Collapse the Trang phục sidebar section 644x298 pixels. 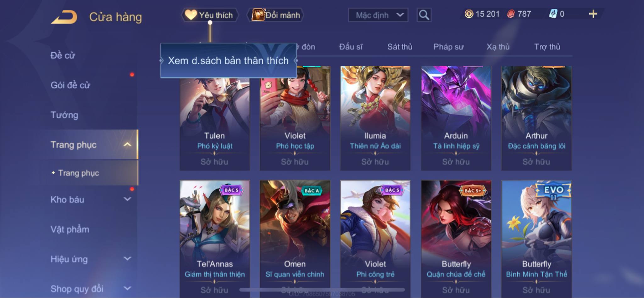point(127,145)
